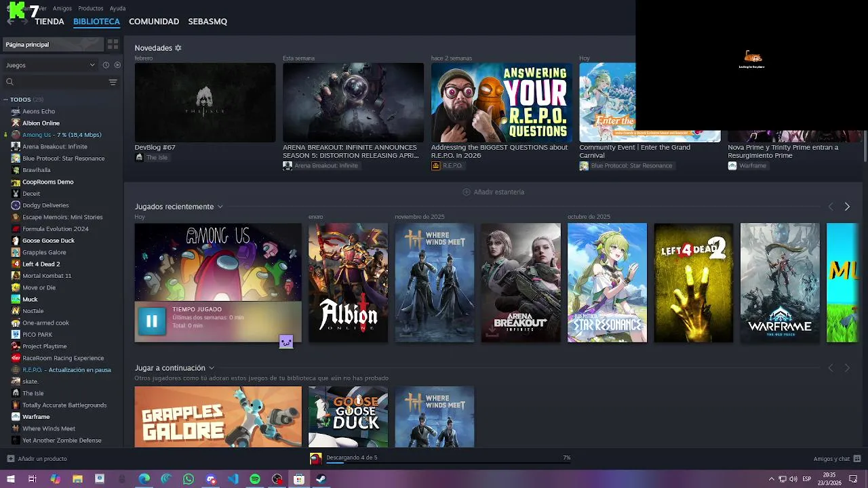Click the friend avatar on Among Us card
Viewport: 868px width, 488px height.
[286, 342]
